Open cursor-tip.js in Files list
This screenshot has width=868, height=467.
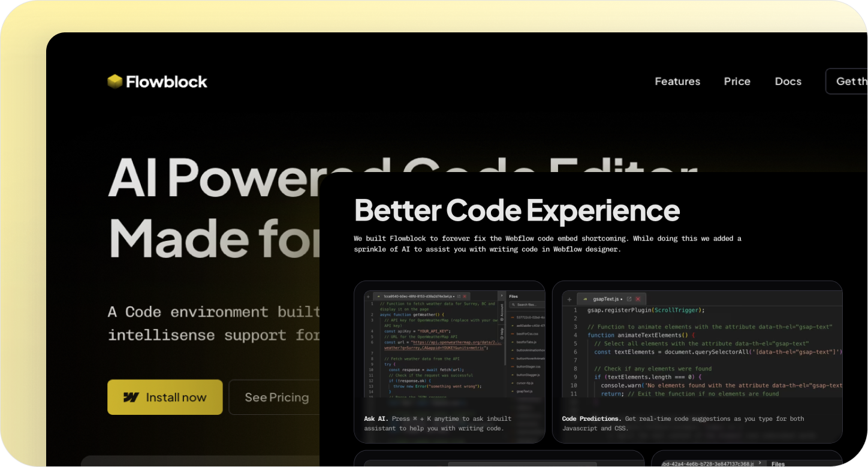click(523, 383)
